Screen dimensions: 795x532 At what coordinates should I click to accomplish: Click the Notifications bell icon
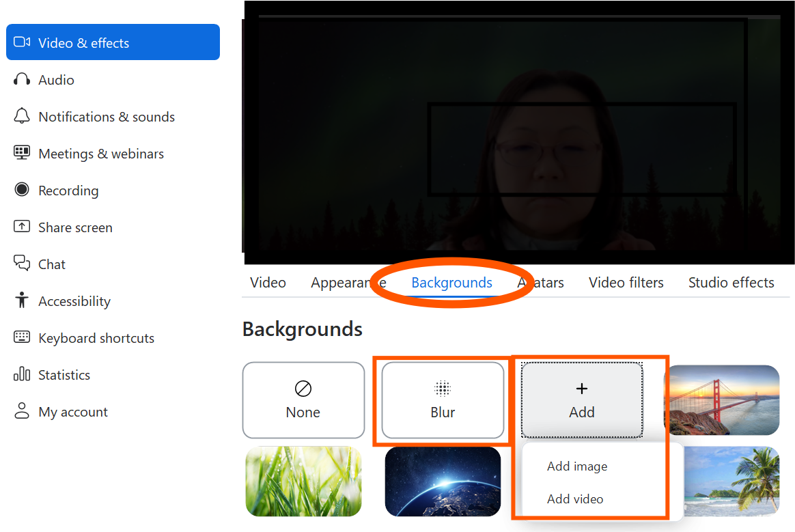(x=22, y=116)
